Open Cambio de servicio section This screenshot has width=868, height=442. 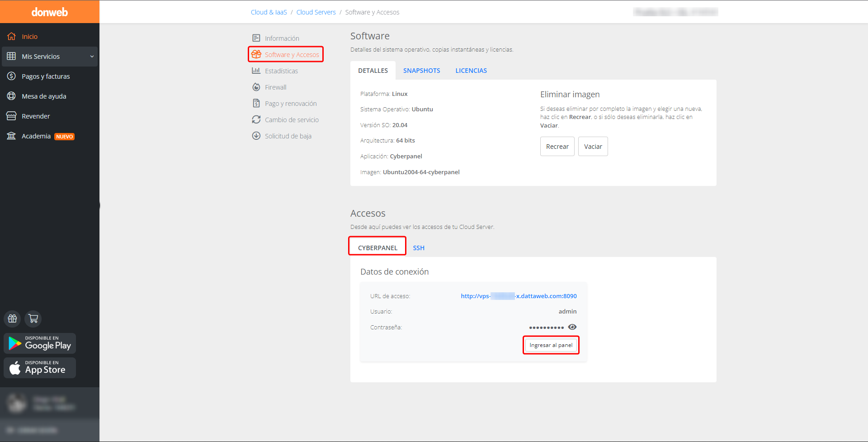292,120
